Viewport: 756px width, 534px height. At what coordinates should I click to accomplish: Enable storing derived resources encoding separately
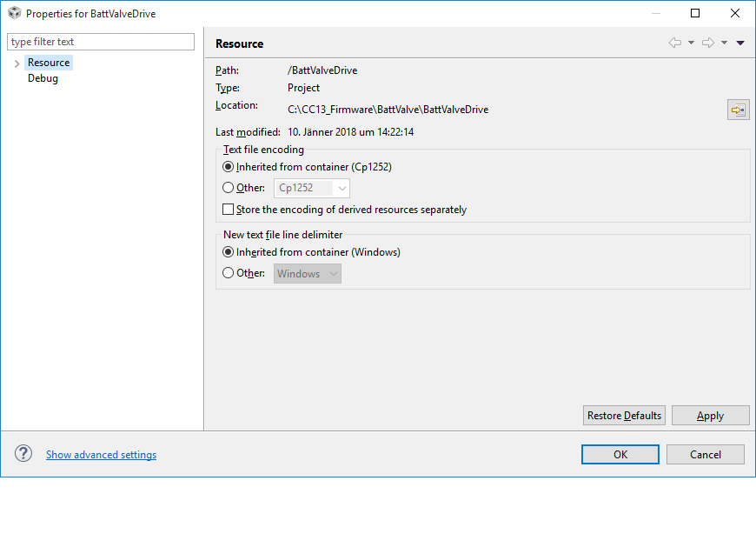[229, 210]
